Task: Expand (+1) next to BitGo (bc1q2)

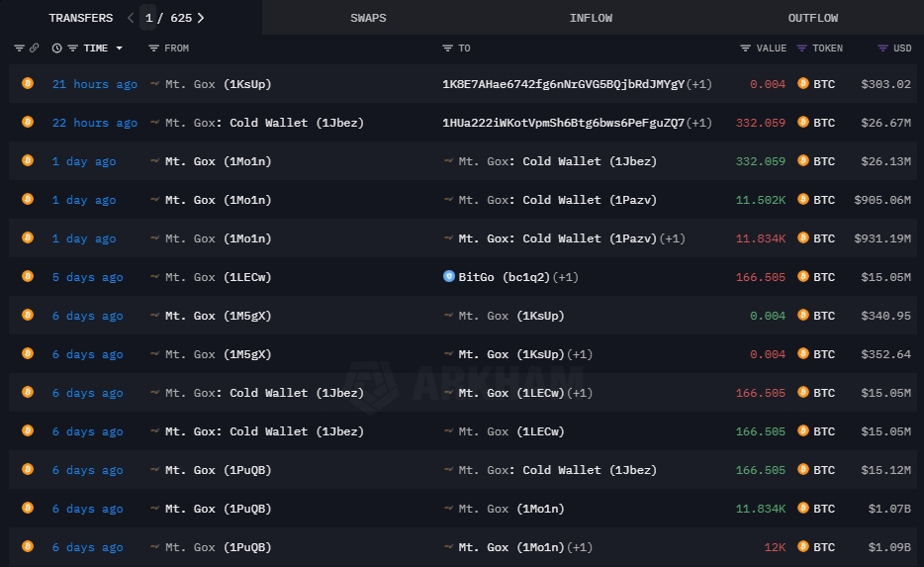Action: tap(565, 277)
